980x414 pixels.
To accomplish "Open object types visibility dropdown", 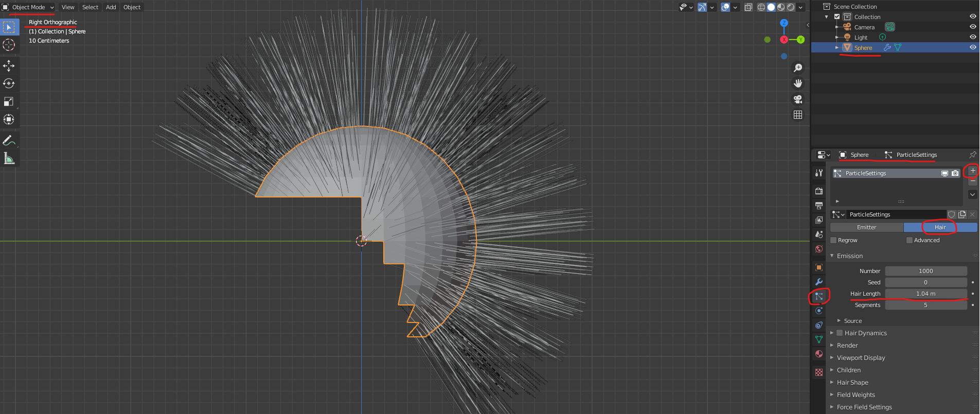I will 686,7.
